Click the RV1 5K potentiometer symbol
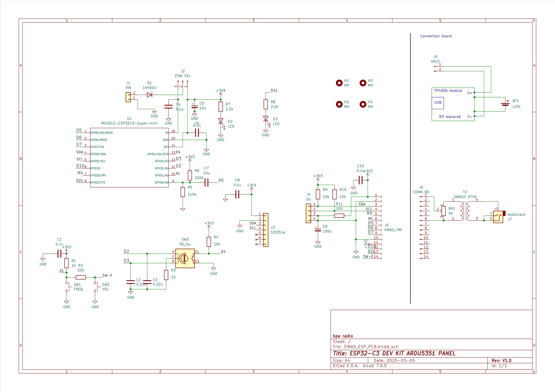 (443, 211)
